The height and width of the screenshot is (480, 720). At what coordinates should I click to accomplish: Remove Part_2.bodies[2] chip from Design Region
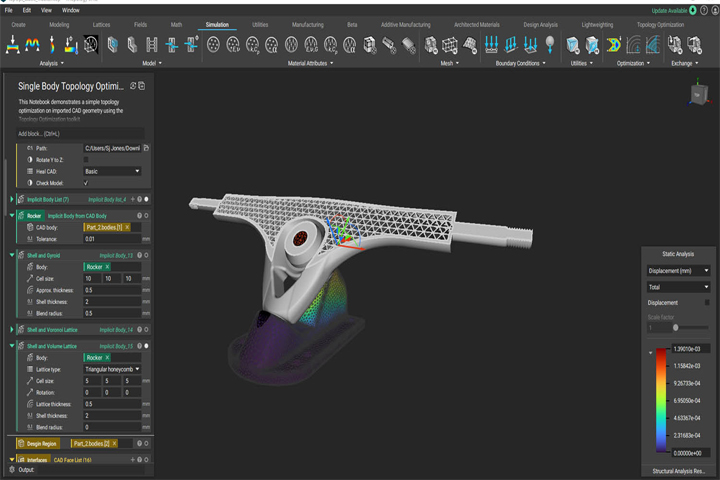(x=114, y=443)
